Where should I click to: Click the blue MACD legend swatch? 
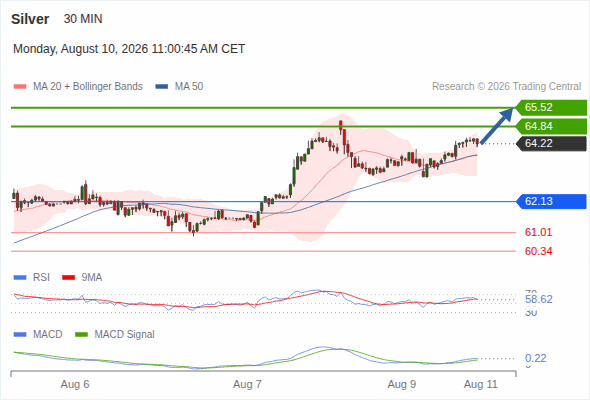tap(20, 334)
